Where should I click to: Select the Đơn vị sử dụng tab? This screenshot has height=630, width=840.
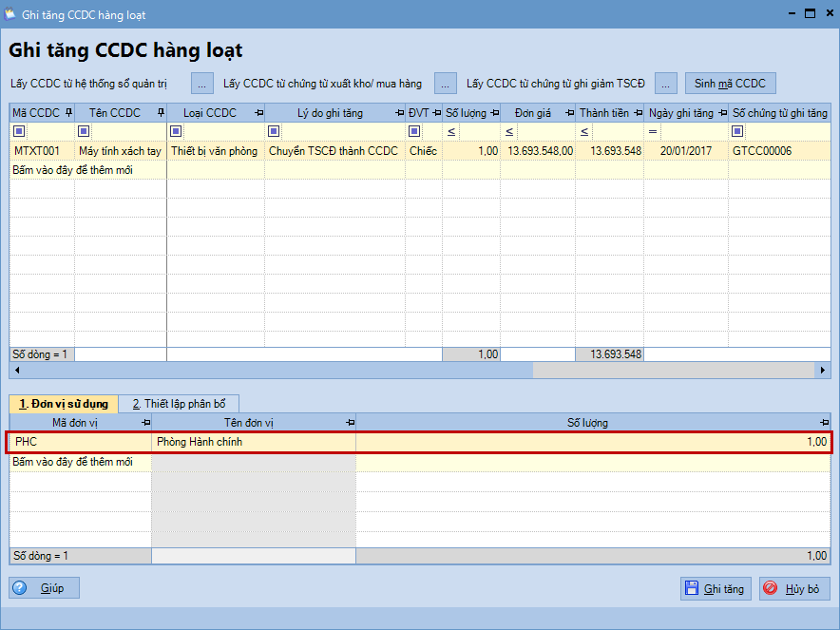coord(64,403)
